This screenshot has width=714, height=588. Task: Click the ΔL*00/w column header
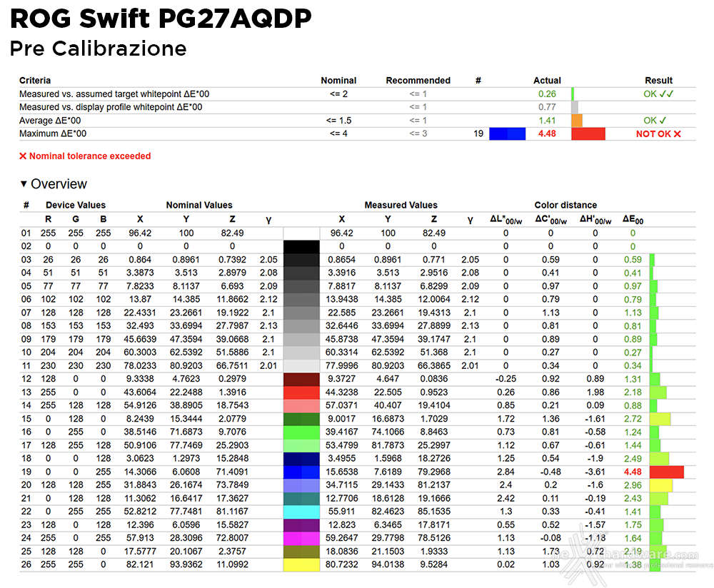[x=506, y=220]
